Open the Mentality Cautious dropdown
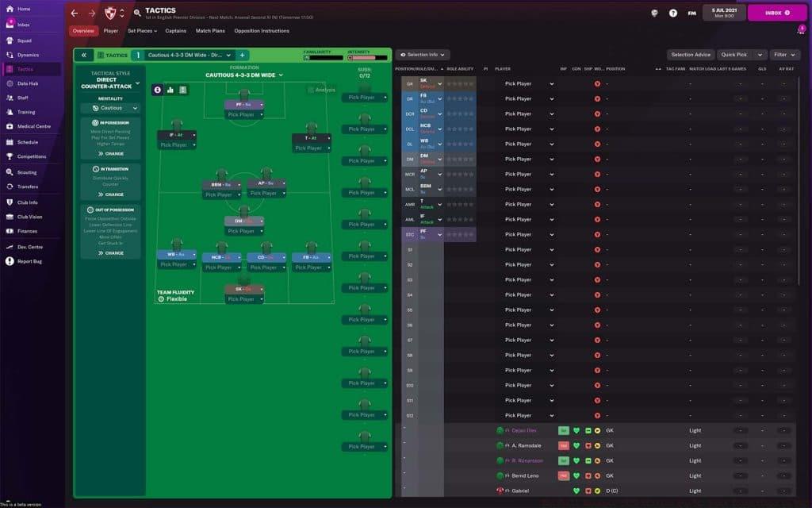812x508 pixels. click(115, 108)
